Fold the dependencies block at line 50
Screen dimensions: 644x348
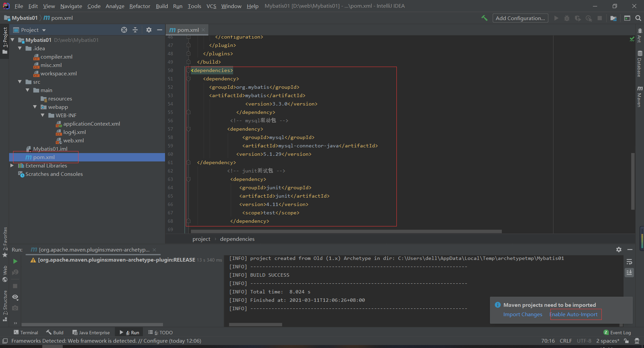(188, 70)
